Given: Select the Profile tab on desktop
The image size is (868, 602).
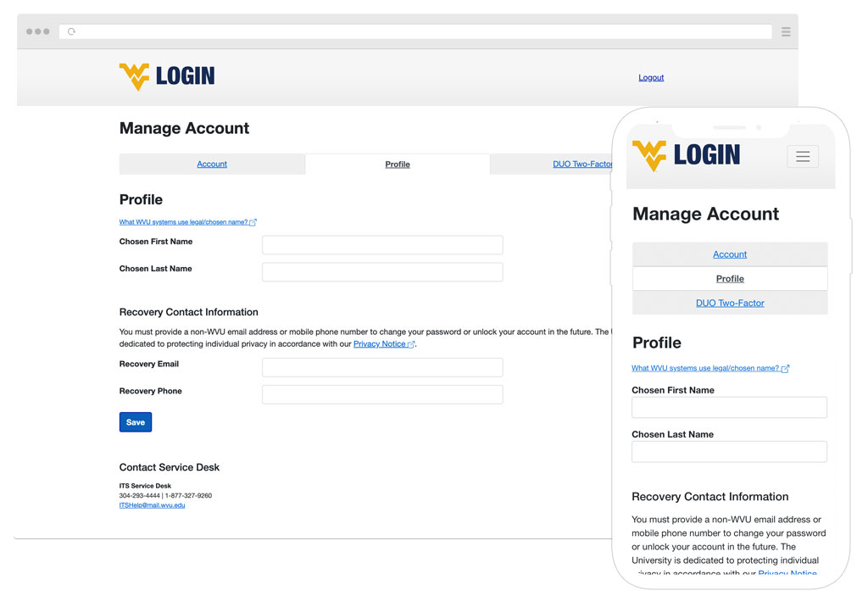Looking at the screenshot, I should pyautogui.click(x=398, y=164).
